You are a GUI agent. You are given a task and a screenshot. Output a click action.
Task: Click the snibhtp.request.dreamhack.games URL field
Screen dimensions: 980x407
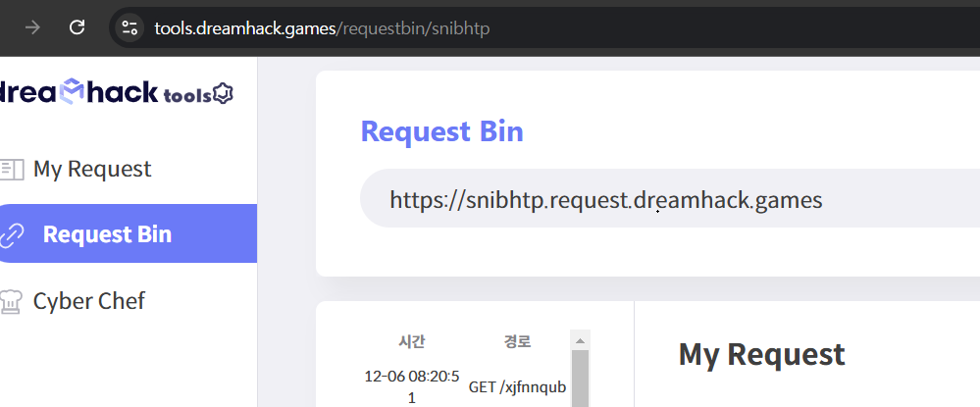point(669,198)
